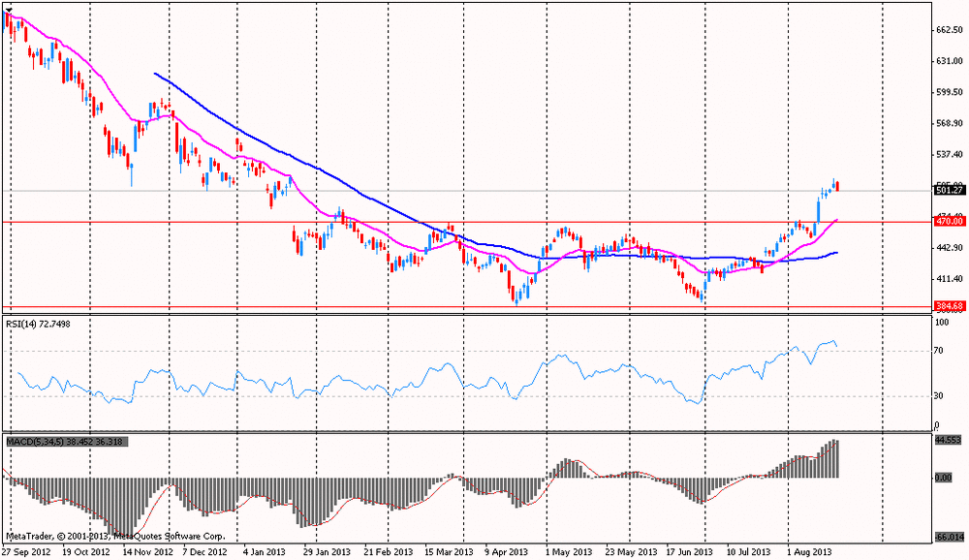Click the 0.00 MACD scale value
The width and height of the screenshot is (969, 560).
[x=943, y=478]
